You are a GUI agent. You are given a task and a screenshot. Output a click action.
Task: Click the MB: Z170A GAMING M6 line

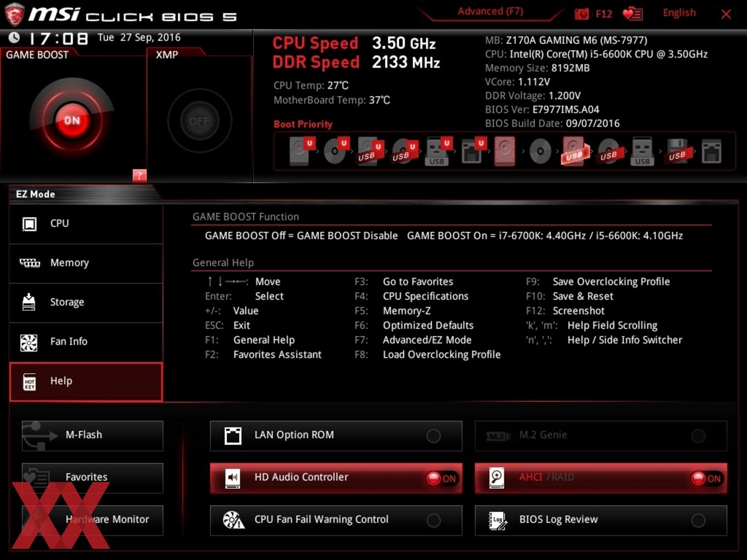(566, 40)
